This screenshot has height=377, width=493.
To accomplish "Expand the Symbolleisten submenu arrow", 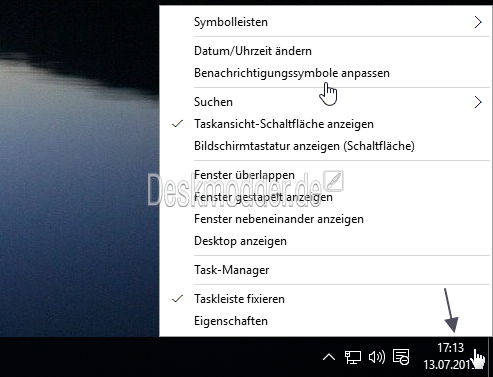I will pyautogui.click(x=478, y=22).
